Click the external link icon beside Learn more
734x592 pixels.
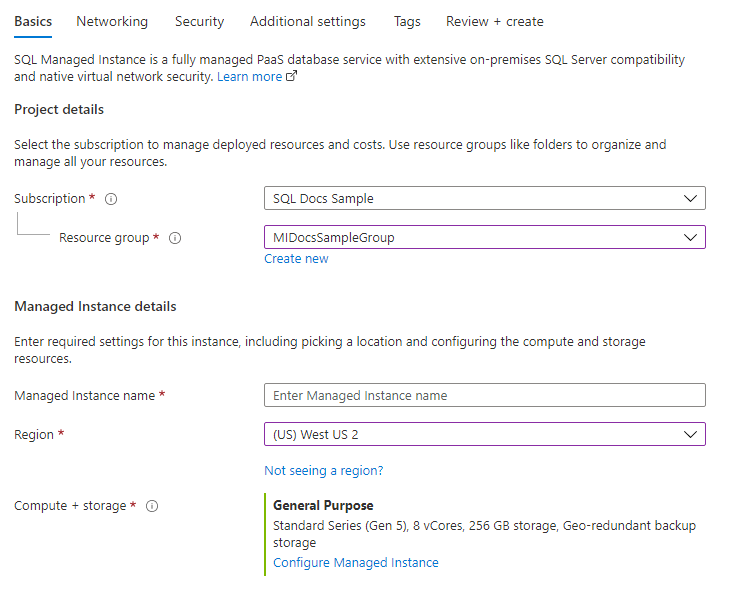click(x=292, y=77)
